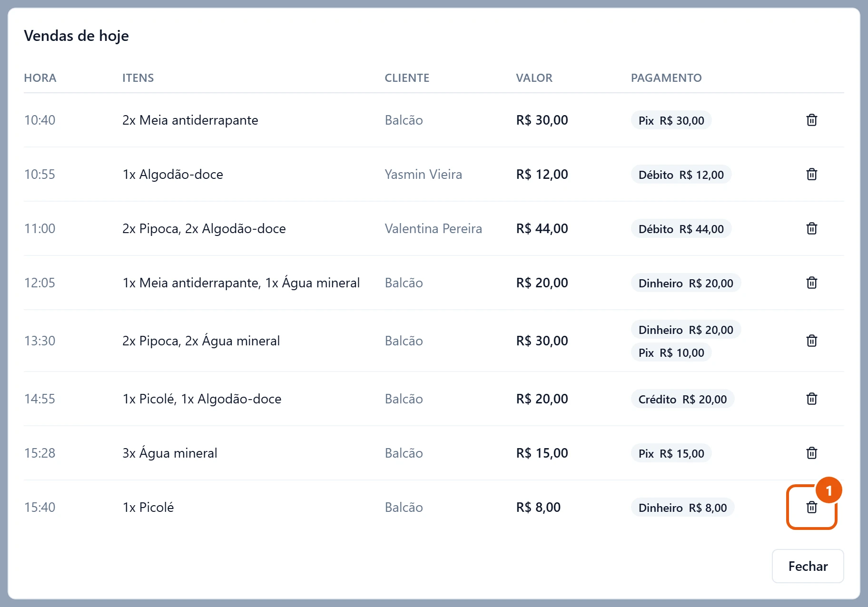Click the Pix R$ 30,00 payment badge

coord(671,120)
